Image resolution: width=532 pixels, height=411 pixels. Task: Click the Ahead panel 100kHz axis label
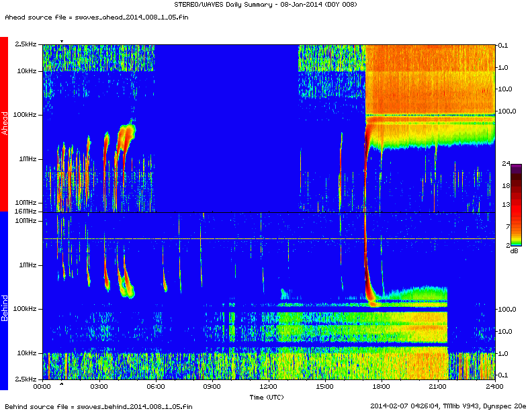[25, 115]
